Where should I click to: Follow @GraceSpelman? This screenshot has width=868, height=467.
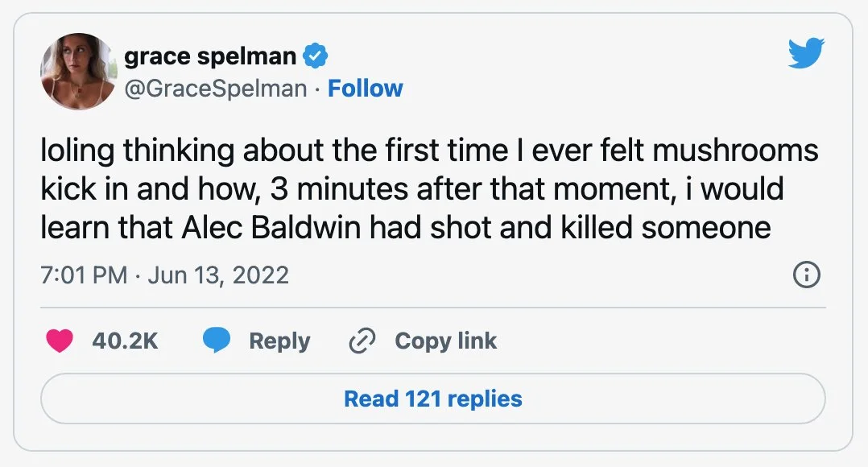click(366, 88)
